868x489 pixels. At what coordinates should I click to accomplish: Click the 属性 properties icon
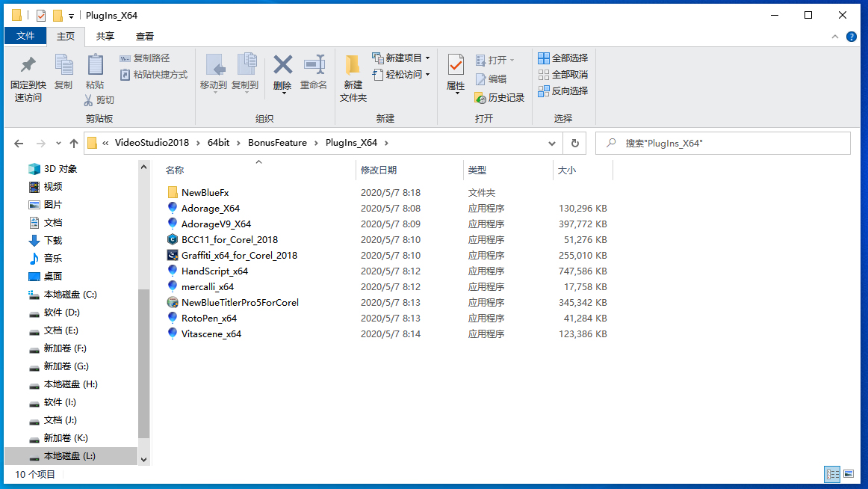[x=456, y=65]
